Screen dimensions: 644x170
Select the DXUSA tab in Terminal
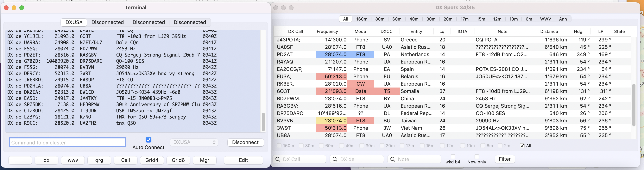[74, 22]
